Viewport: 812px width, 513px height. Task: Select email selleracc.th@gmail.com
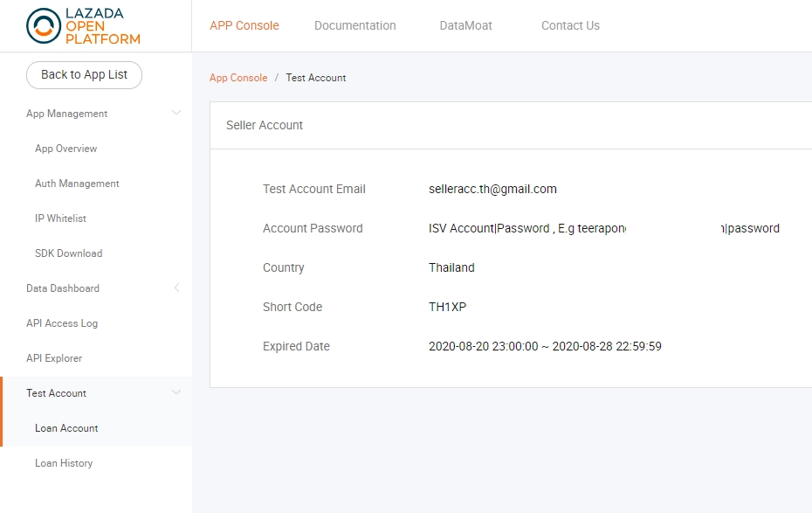[492, 189]
